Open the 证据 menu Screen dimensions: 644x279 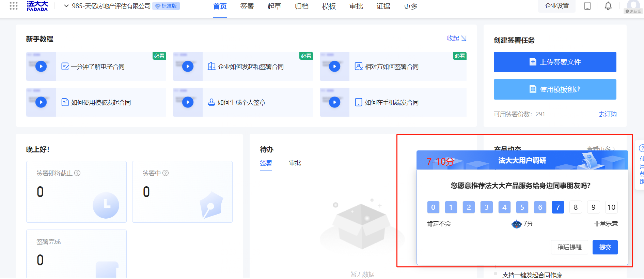383,6
